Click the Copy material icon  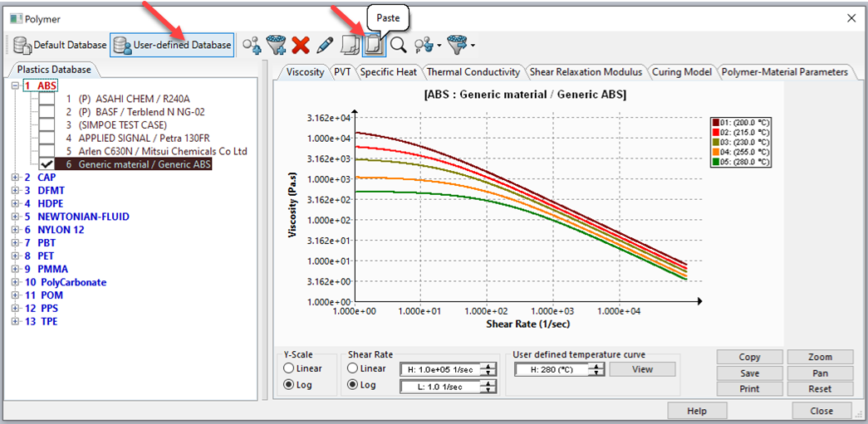[351, 45]
